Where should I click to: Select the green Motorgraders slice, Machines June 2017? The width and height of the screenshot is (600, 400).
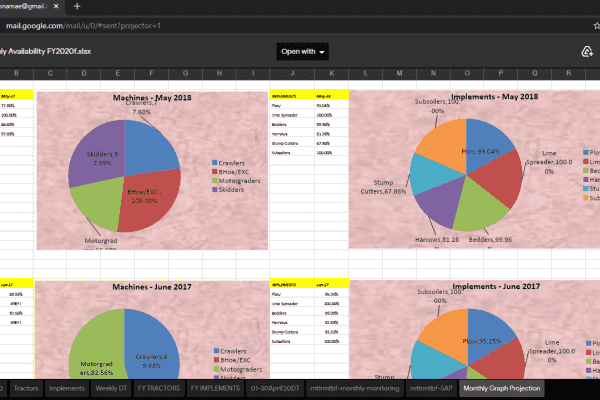pos(98,344)
